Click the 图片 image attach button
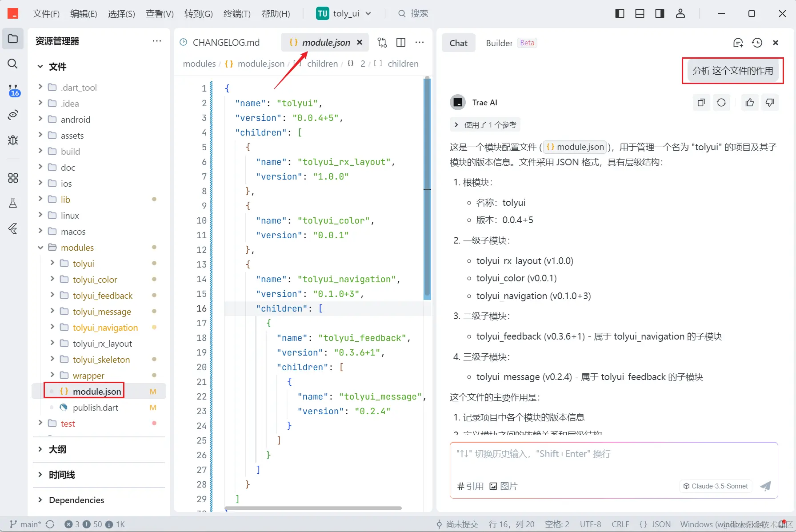Image resolution: width=796 pixels, height=532 pixels. pyautogui.click(x=504, y=486)
